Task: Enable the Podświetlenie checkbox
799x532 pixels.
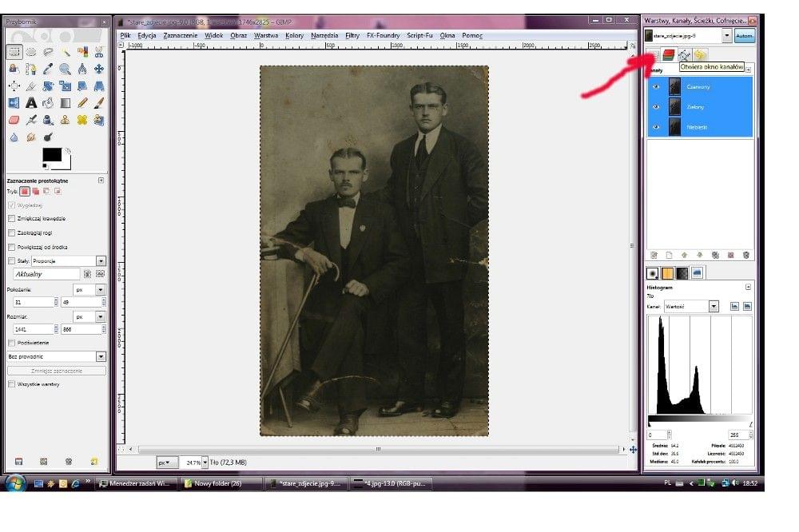Action: (12, 343)
